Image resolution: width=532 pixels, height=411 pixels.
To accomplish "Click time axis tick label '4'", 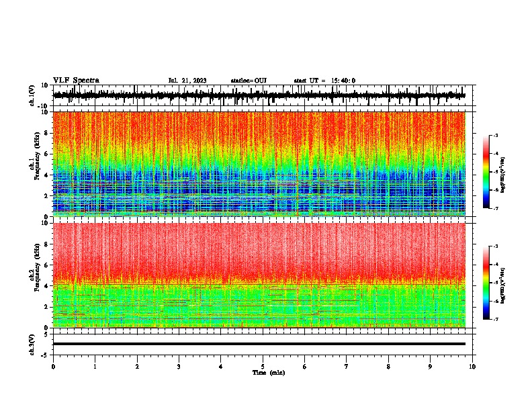I will point(221,367).
